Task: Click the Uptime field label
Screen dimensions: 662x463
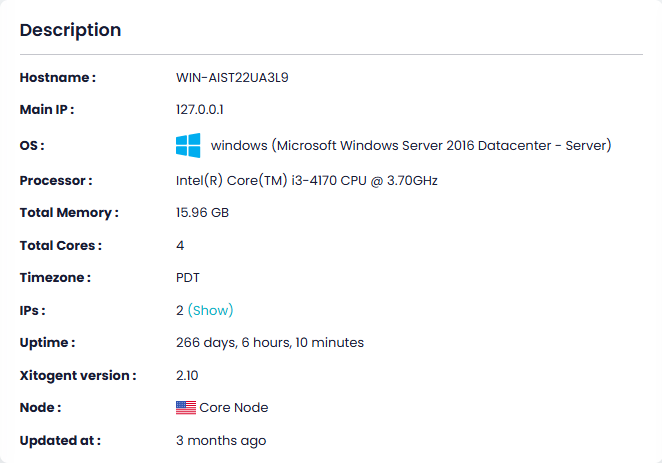Action: 47,343
